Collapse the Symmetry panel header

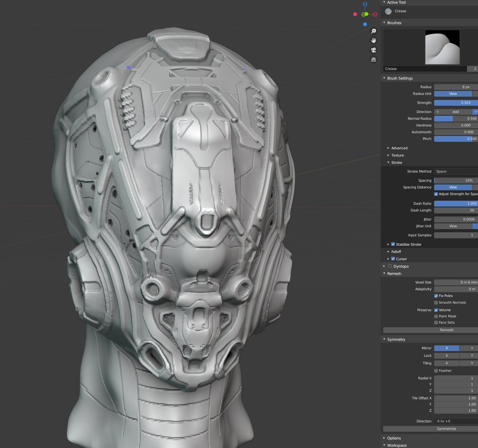pos(396,340)
